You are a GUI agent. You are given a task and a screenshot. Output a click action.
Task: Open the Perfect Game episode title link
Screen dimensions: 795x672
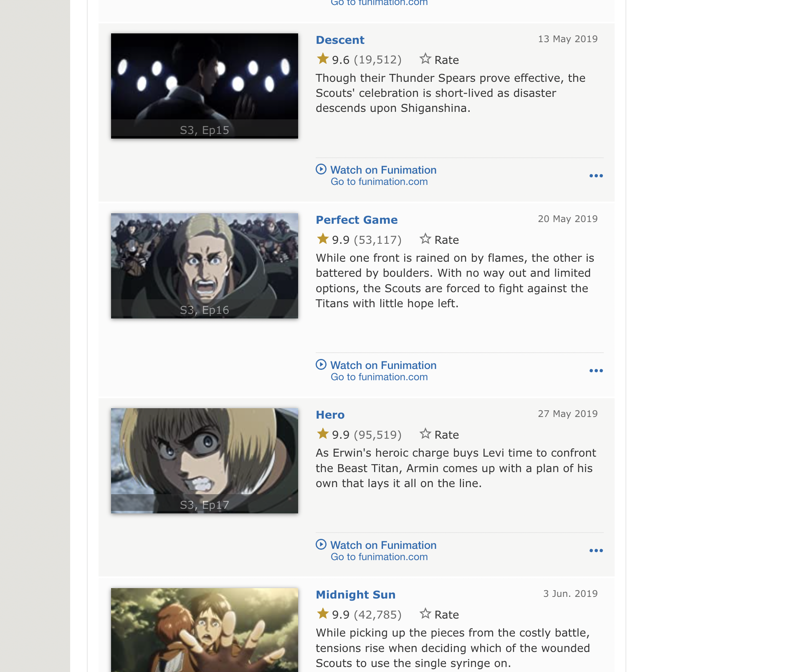coord(357,220)
